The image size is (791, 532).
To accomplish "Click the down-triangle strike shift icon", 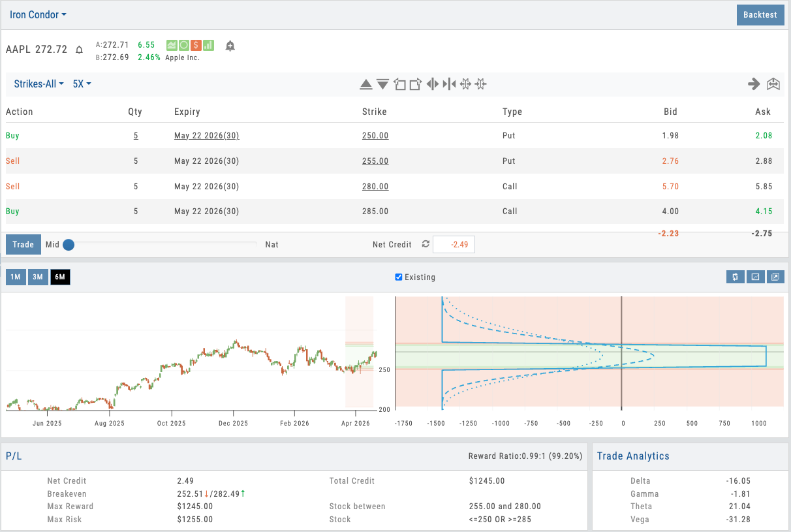I will (383, 84).
